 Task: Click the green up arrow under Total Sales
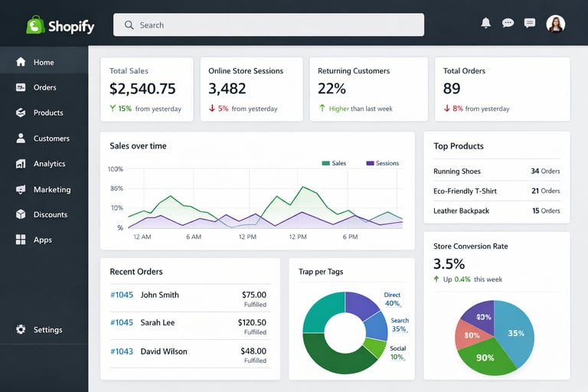(x=113, y=109)
